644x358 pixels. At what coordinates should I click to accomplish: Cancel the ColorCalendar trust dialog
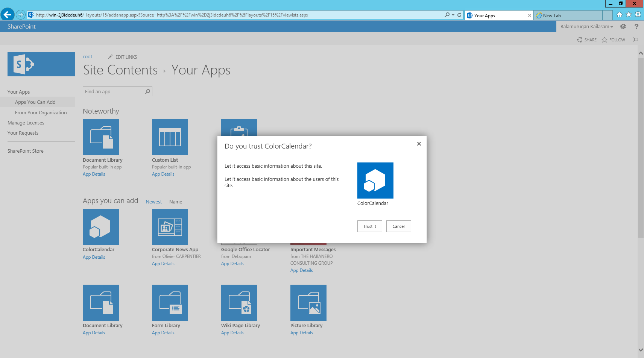(x=398, y=226)
